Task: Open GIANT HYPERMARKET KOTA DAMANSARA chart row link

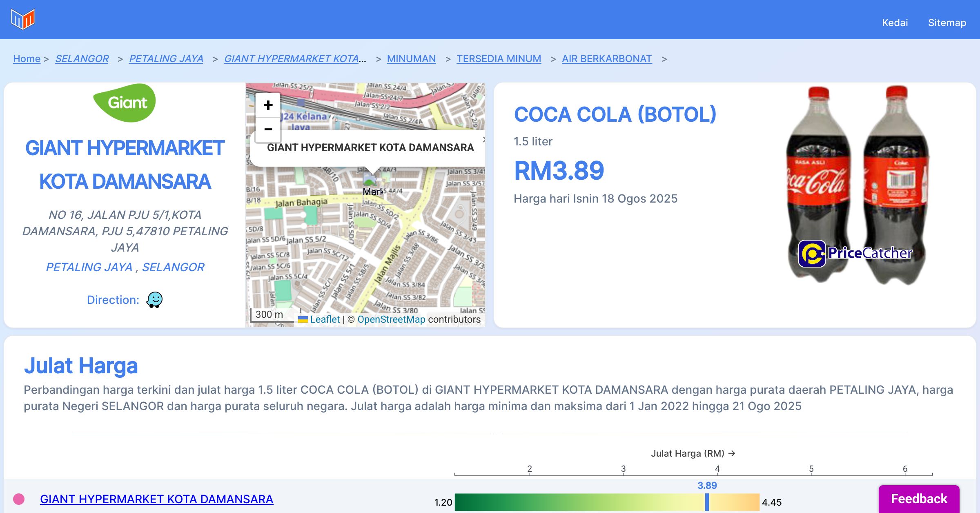Action: (x=156, y=499)
